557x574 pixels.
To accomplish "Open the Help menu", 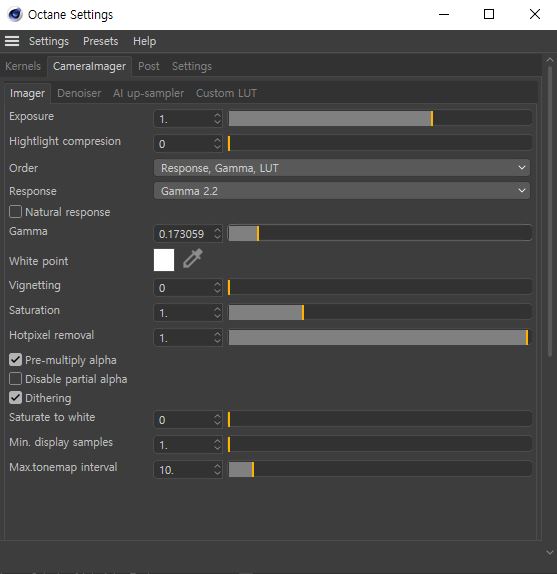I will 145,41.
